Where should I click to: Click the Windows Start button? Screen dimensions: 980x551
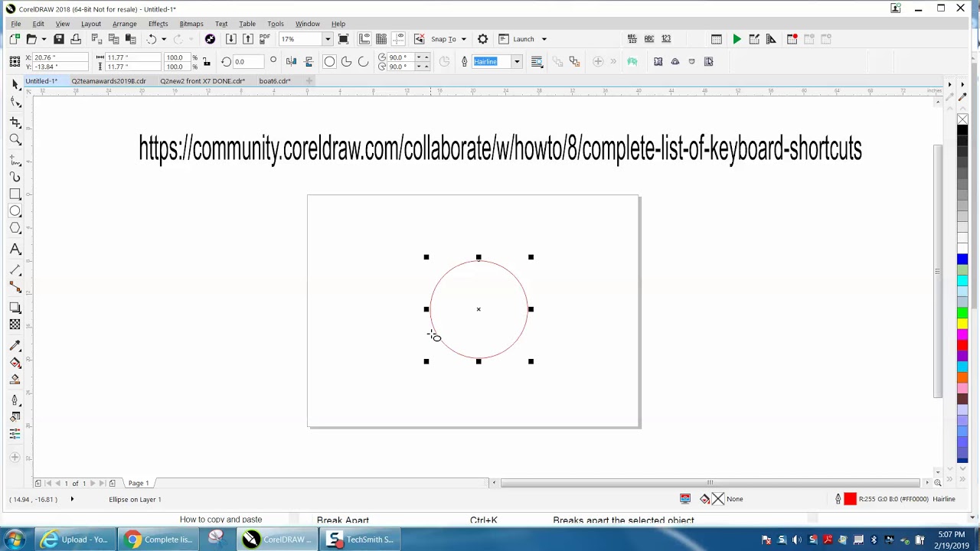coord(15,540)
